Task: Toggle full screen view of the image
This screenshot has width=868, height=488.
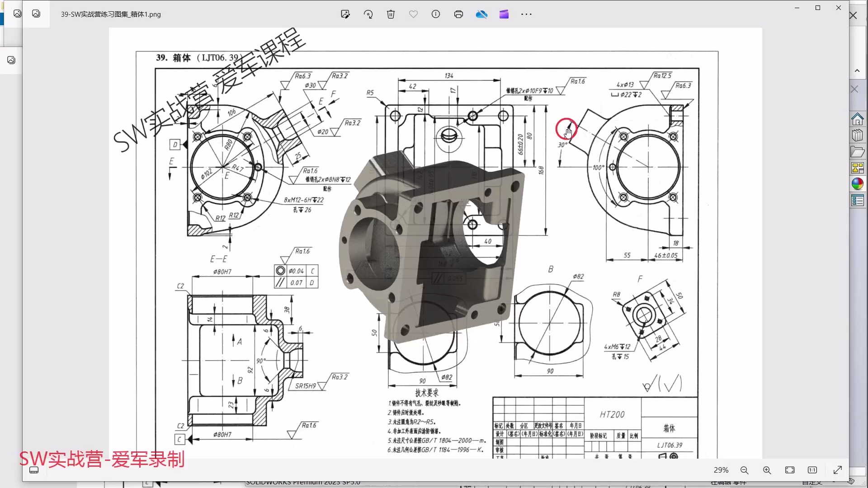Action: click(x=837, y=470)
